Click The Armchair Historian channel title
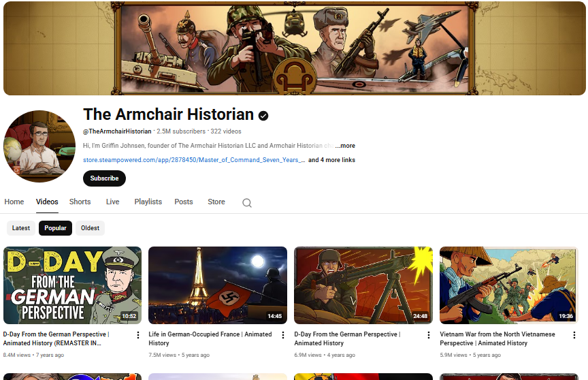Image resolution: width=588 pixels, height=380 pixels. tap(168, 114)
